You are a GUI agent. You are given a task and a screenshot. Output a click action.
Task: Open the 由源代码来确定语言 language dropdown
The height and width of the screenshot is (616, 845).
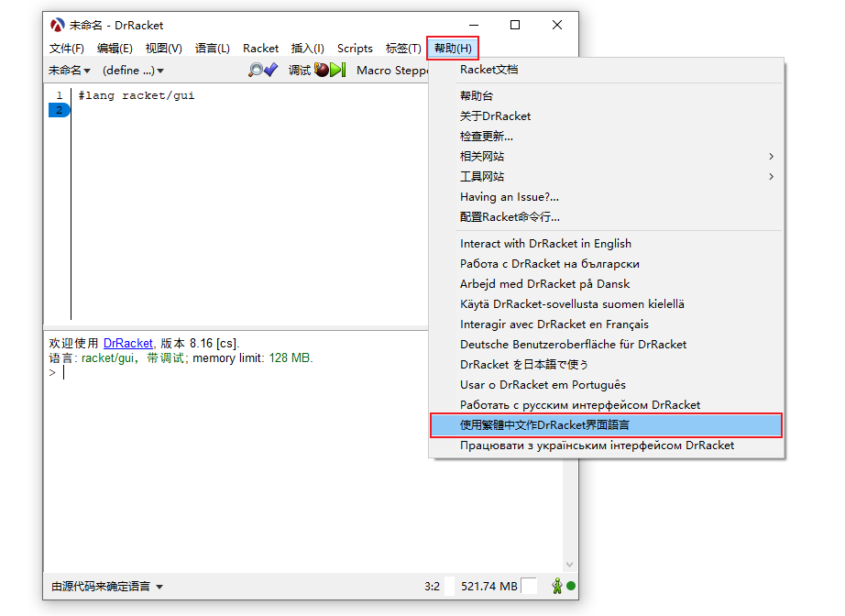(x=107, y=587)
